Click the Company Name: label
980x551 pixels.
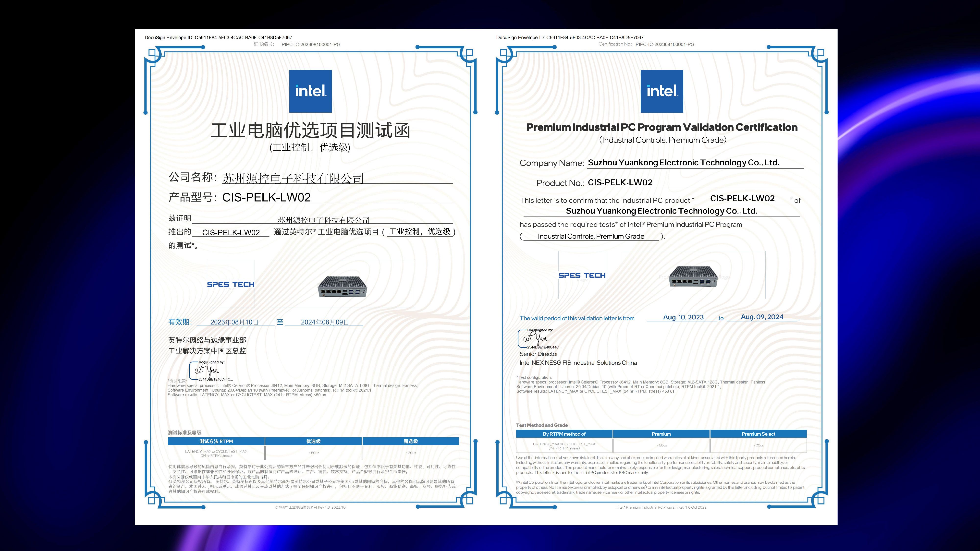point(552,163)
